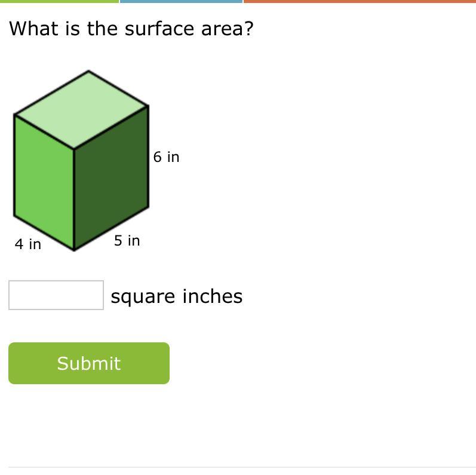Image resolution: width=476 pixels, height=475 pixels.
Task: Select the 4 in width label
Action: [28, 244]
